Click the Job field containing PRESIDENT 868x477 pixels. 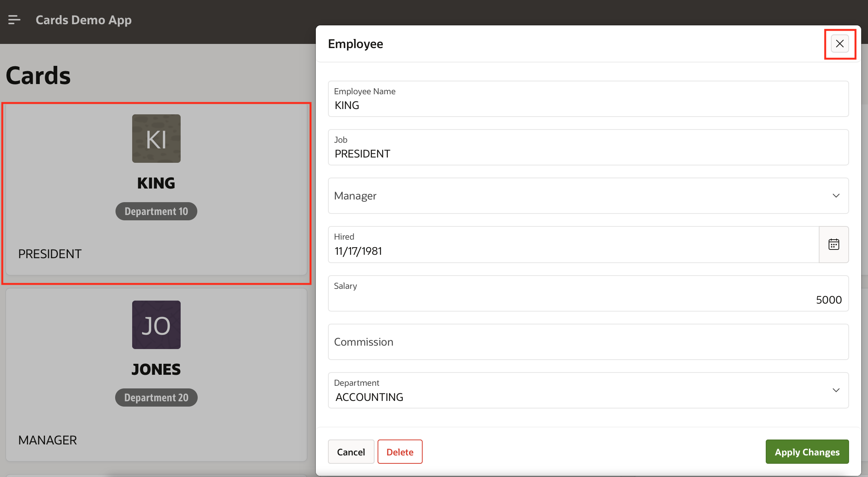click(588, 153)
